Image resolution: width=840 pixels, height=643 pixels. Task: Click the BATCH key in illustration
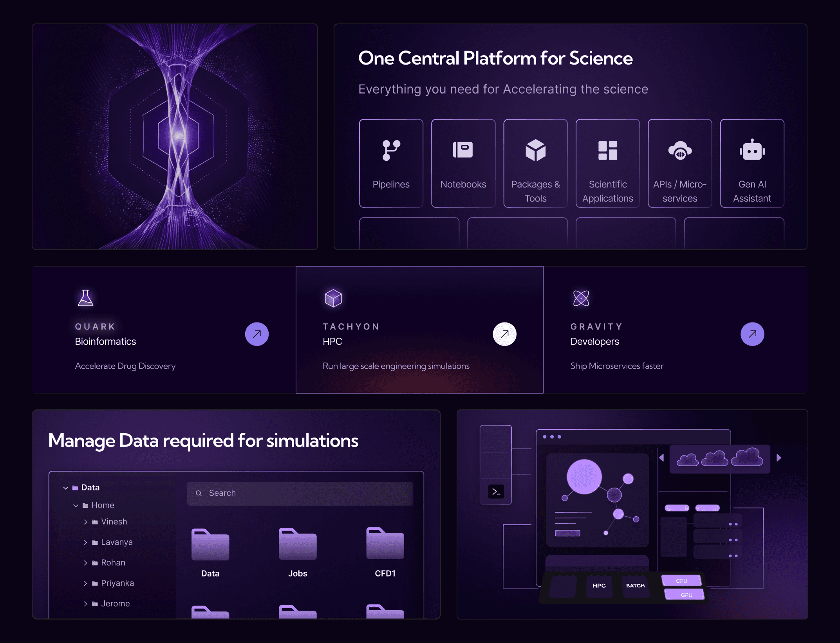[x=635, y=586]
